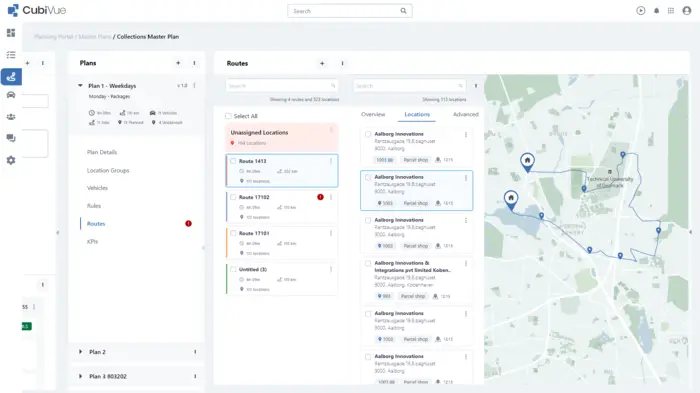Screen dimensions: 700x393
Task: Click the top global Search field
Action: coord(350,11)
